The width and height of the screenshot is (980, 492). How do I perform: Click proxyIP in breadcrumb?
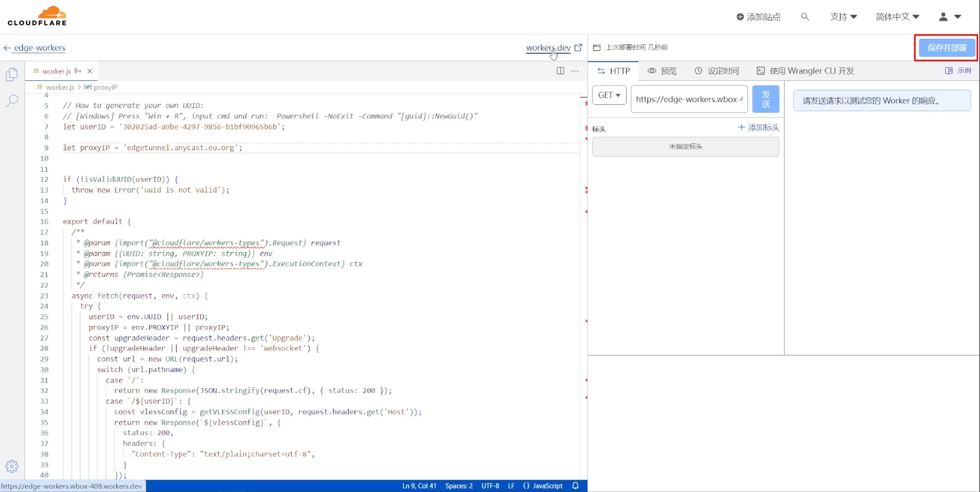(x=105, y=87)
